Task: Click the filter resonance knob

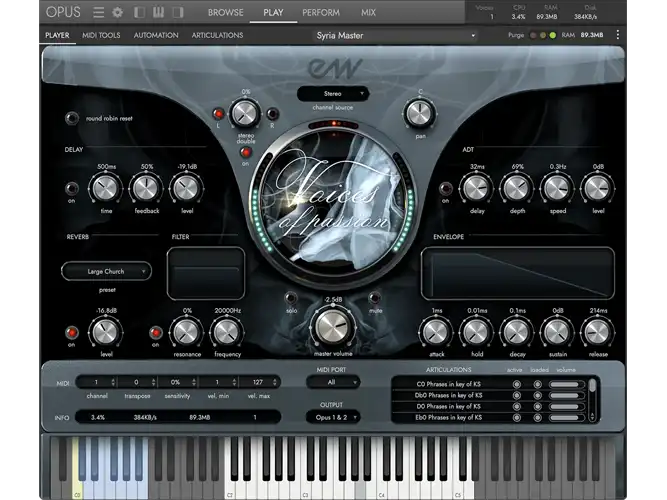Action: 186,332
